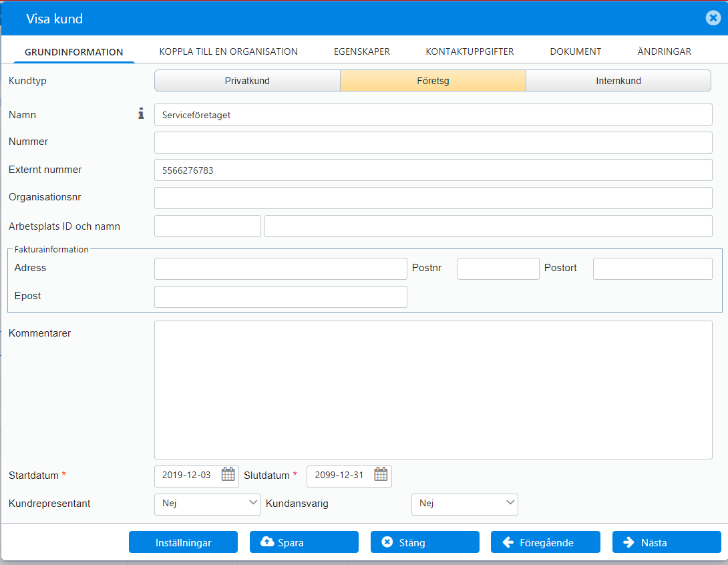This screenshot has height=565, width=728.
Task: Open the Koppla till en organisation tab
Action: (x=228, y=51)
